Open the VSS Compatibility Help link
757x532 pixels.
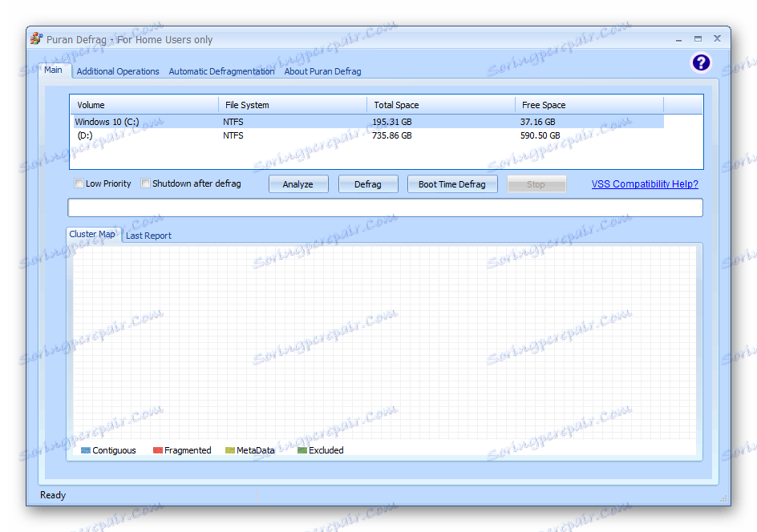(x=645, y=183)
